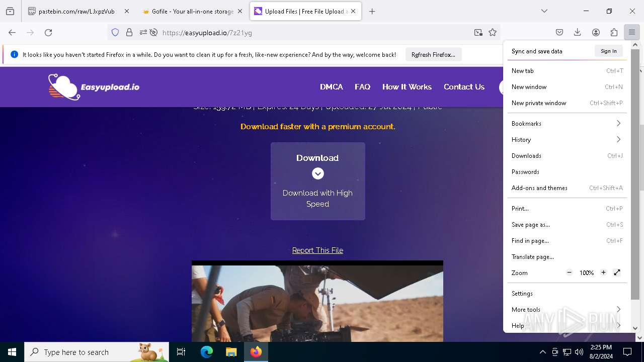Expand History submenu
The image size is (644, 362).
pos(567,139)
